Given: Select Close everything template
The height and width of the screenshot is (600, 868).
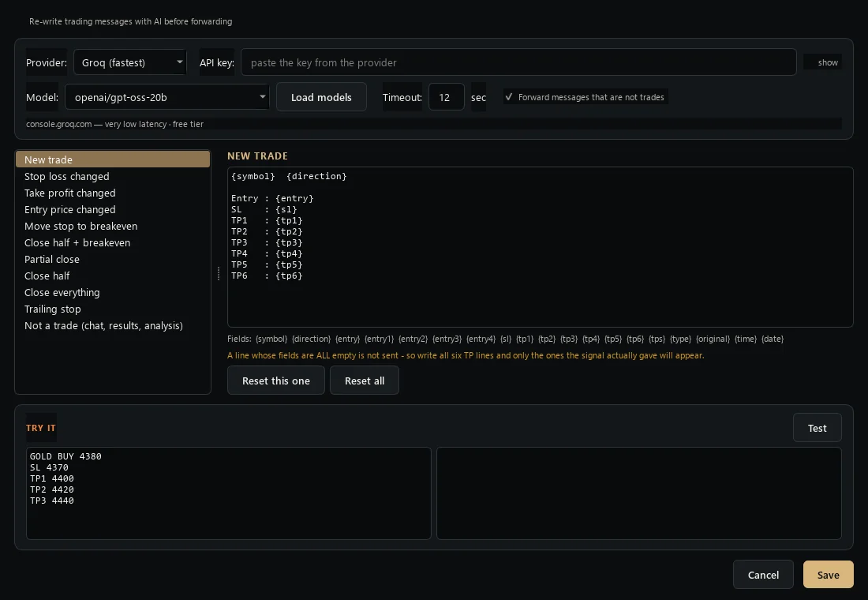Looking at the screenshot, I should 112,293.
